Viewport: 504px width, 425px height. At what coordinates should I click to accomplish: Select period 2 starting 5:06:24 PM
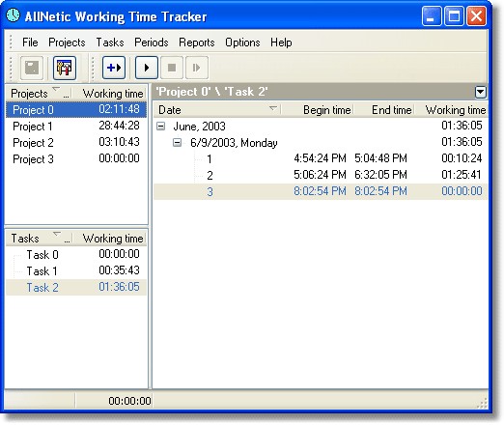(x=321, y=175)
